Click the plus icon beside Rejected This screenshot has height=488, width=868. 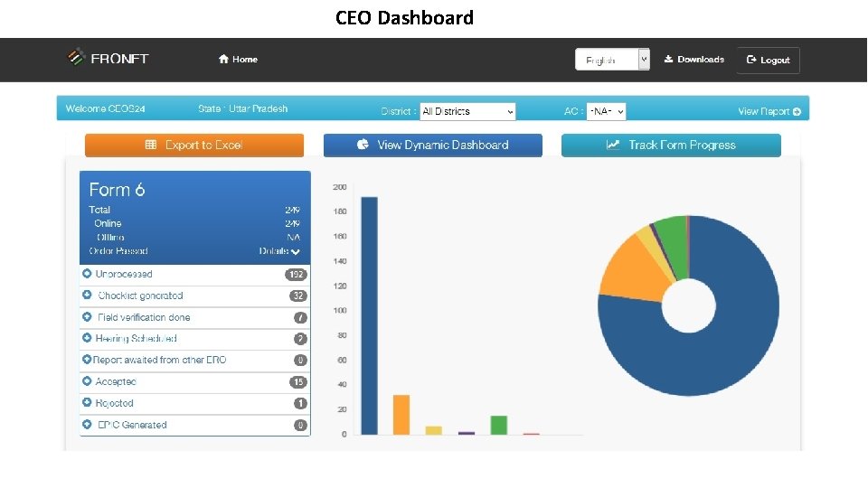coord(87,403)
